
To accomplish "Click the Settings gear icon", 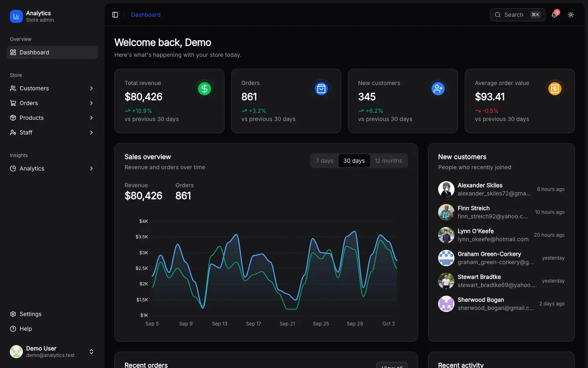I will pyautogui.click(x=13, y=314).
